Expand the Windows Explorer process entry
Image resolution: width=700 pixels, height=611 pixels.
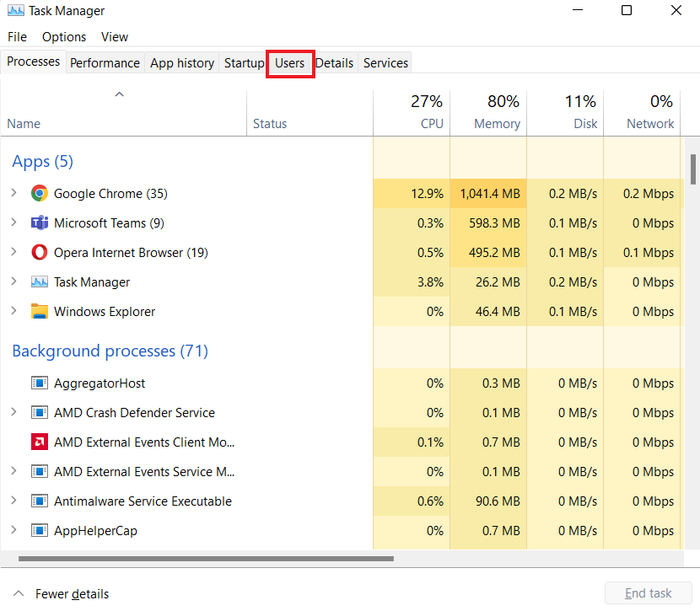point(13,310)
